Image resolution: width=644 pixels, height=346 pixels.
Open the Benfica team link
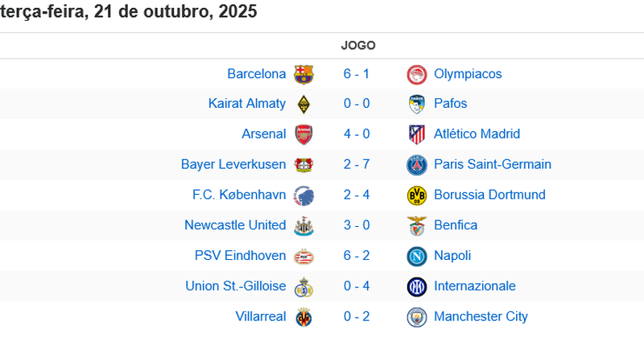coord(456,224)
